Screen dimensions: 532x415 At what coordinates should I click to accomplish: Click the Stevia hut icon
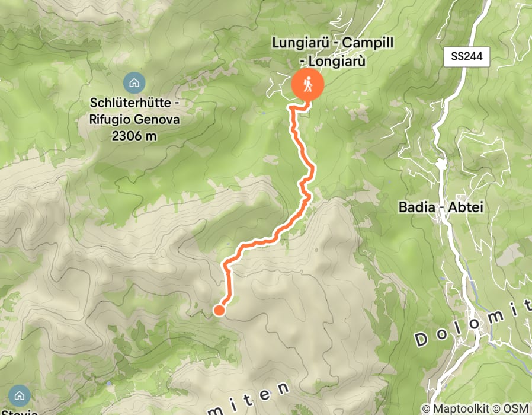pyautogui.click(x=20, y=395)
